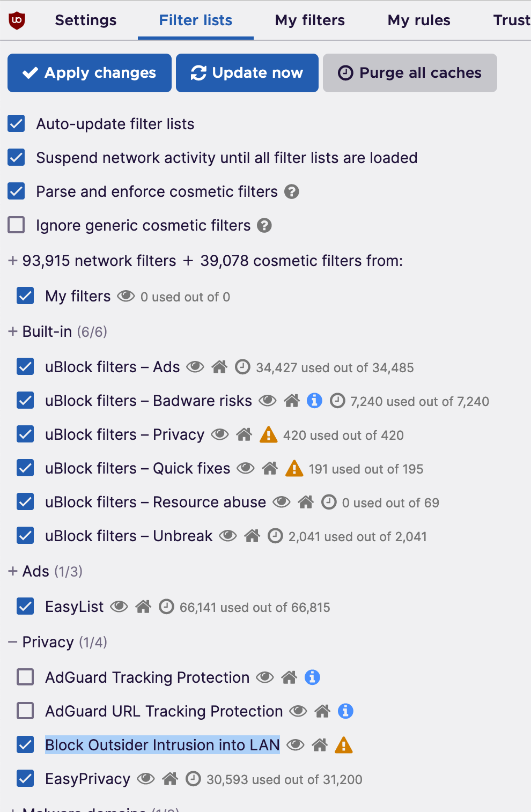
Task: View My filters list content eye icon
Action: click(126, 296)
